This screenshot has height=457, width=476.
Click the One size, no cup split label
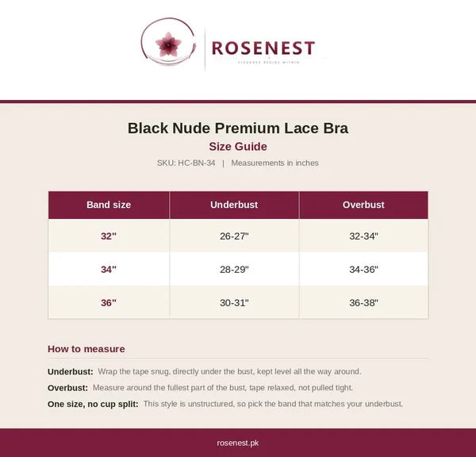pos(93,404)
